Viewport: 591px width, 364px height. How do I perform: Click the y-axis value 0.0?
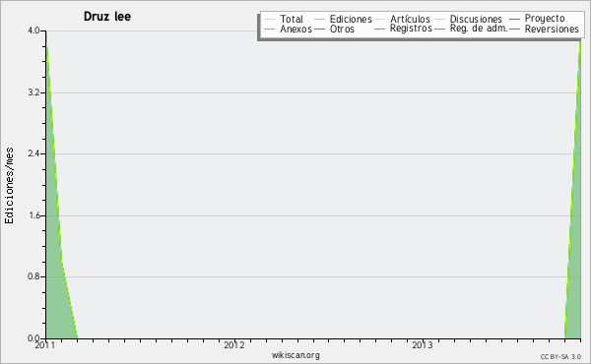coord(33,338)
